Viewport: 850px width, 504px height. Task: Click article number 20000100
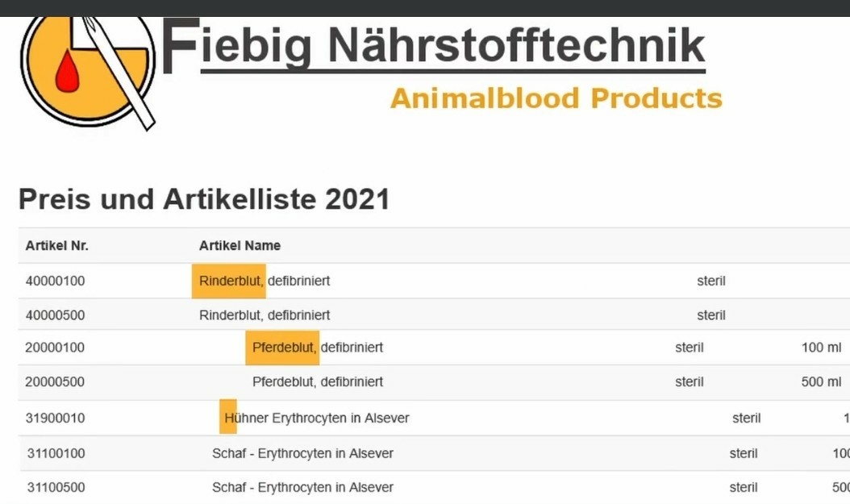tap(55, 348)
